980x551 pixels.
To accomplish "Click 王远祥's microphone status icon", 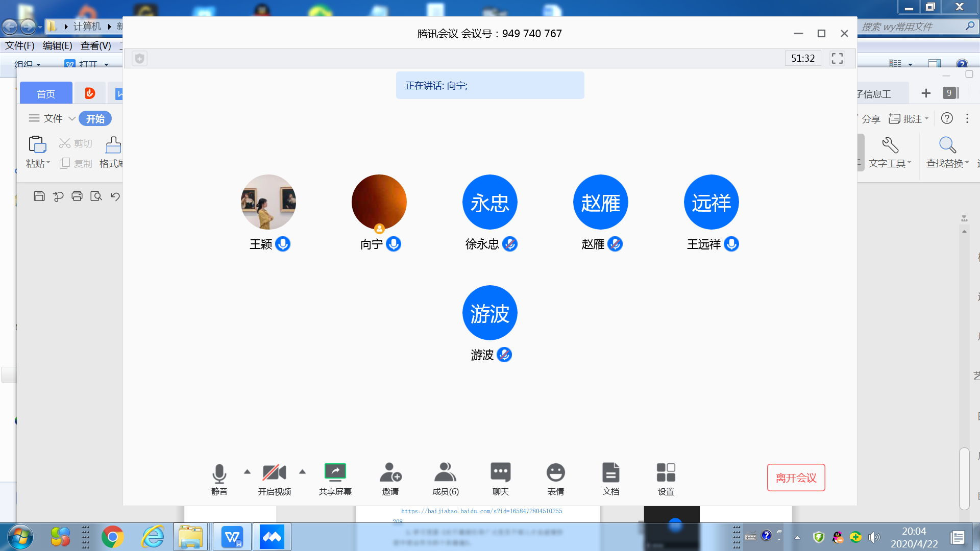I will click(x=731, y=244).
